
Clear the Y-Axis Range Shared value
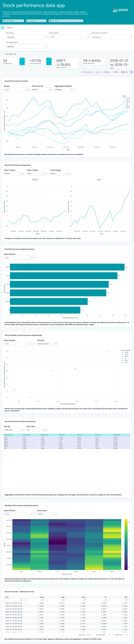(x=66, y=174)
